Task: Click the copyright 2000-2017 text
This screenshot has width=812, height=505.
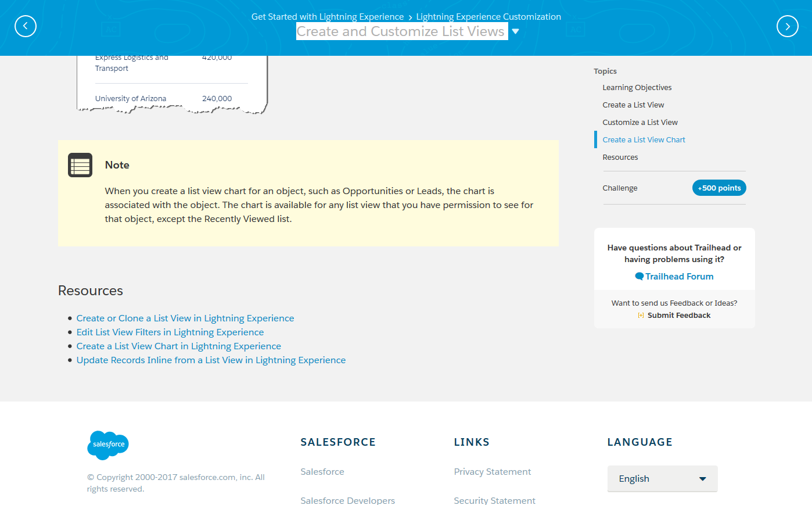Action: 176,483
